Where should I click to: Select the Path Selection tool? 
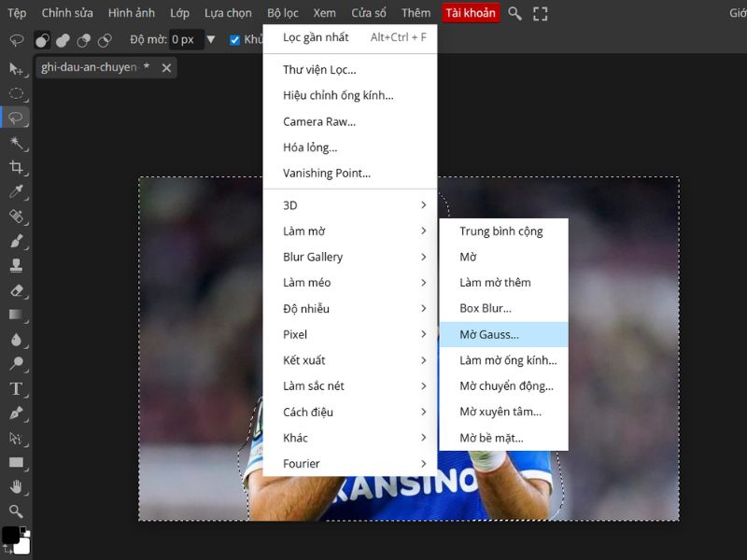16,438
